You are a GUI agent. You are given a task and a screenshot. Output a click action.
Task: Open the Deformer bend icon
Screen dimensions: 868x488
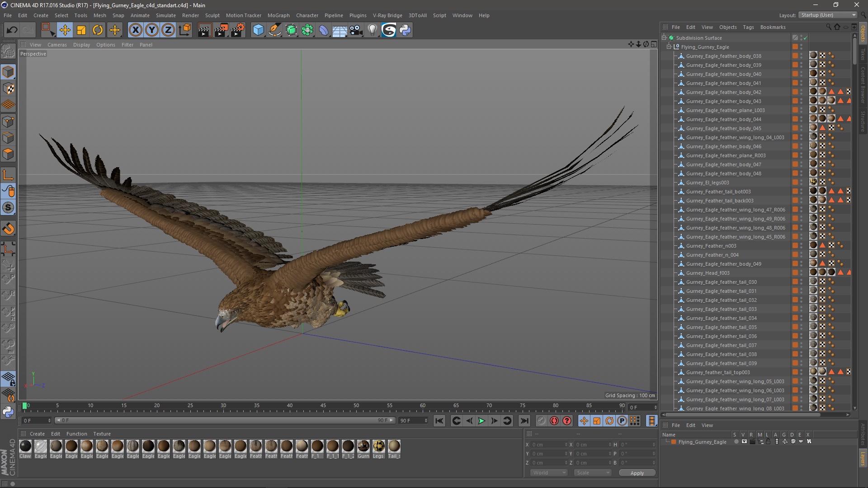click(x=324, y=30)
